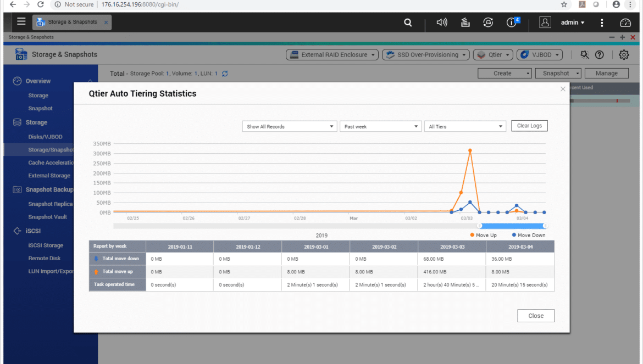643x364 pixels.
Task: Open Snapshot Replica in sidebar
Action: click(x=51, y=204)
